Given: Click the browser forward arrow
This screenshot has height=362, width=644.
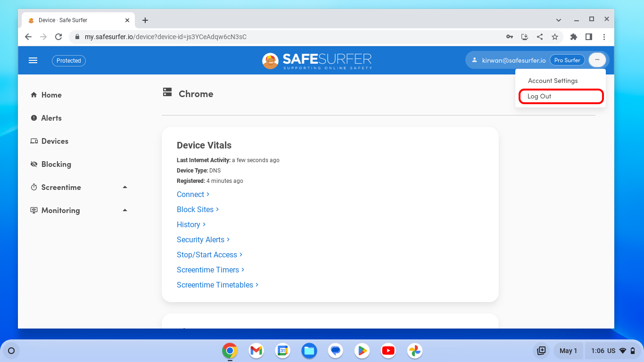Looking at the screenshot, I should [43, 37].
